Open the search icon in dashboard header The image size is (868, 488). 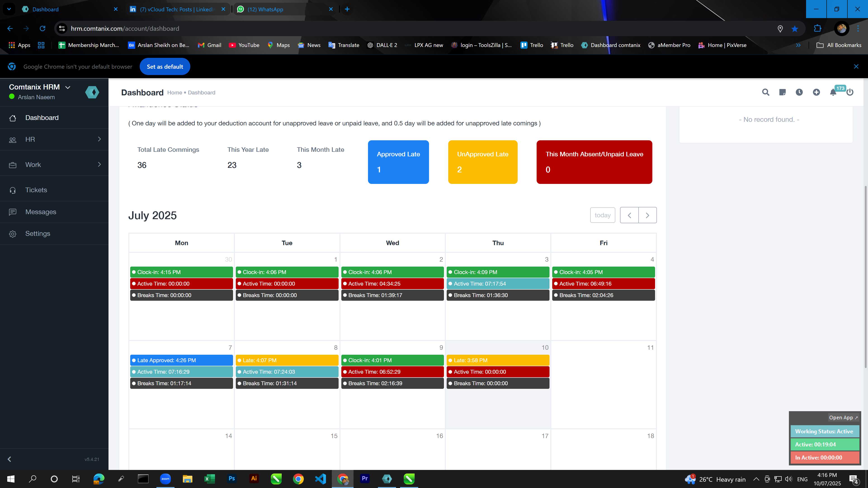coord(766,92)
